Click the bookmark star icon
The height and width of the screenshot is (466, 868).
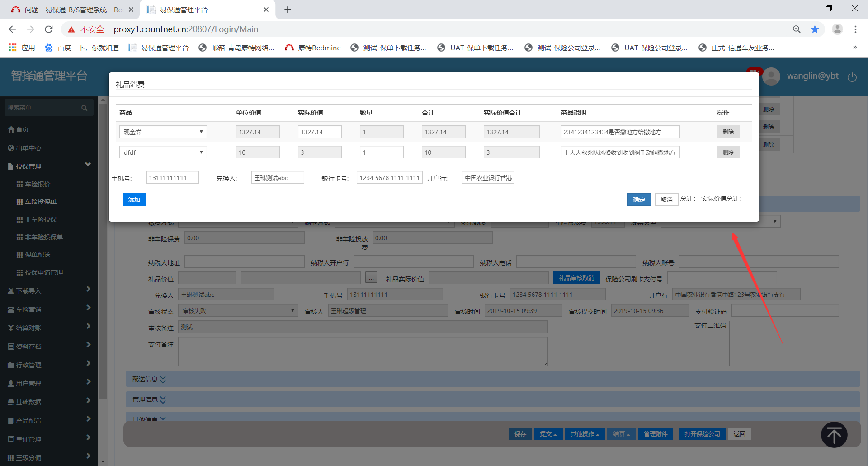(815, 29)
